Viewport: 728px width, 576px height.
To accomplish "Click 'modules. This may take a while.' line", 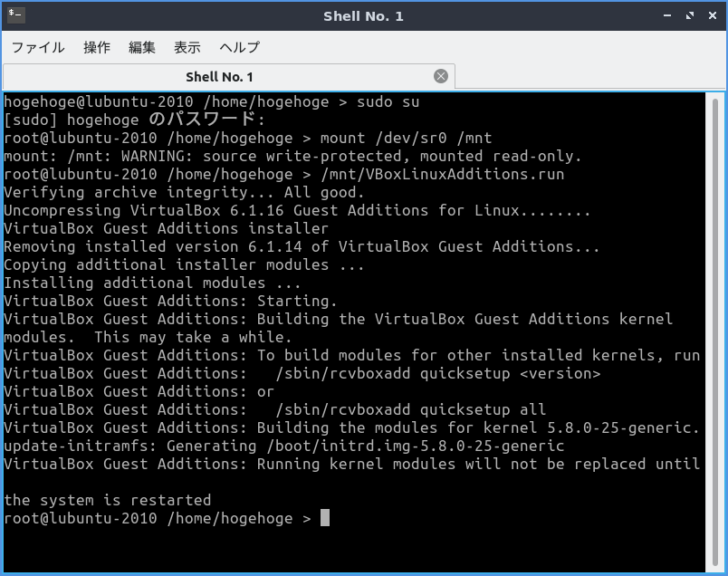I will point(148,337).
